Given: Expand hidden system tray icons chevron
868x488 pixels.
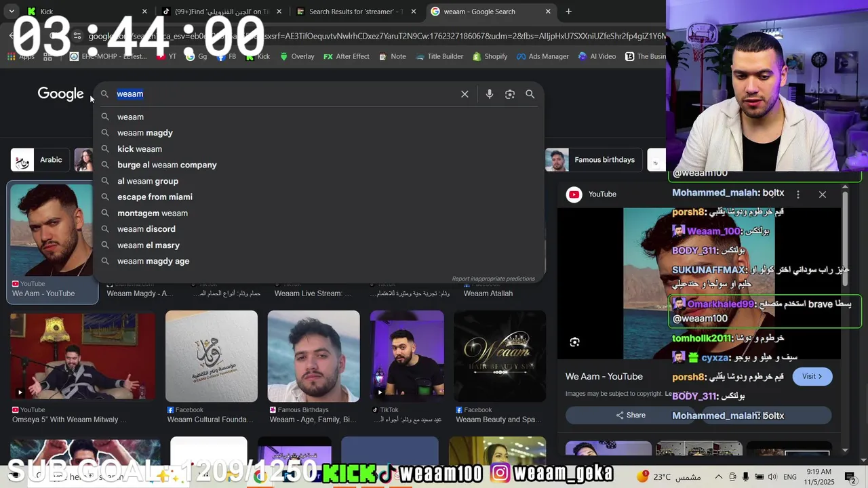Looking at the screenshot, I should click(718, 476).
